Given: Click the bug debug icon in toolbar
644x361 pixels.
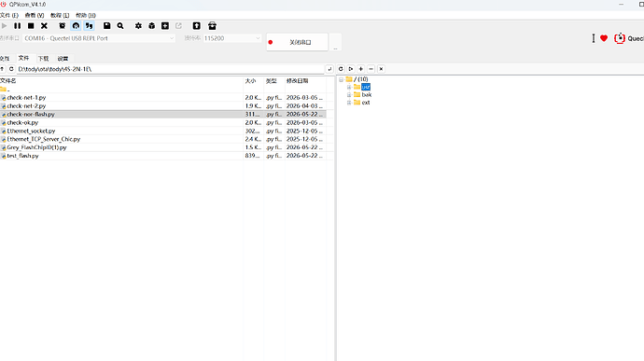Looking at the screenshot, I should click(x=62, y=26).
